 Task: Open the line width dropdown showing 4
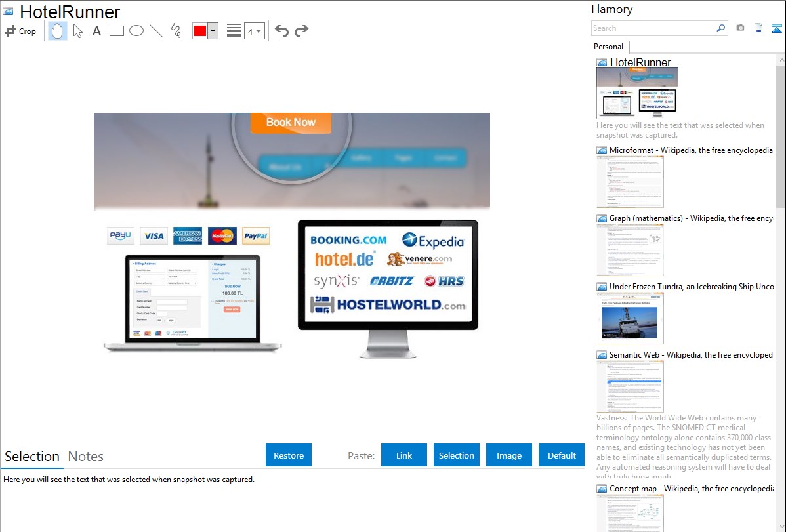[x=255, y=31]
